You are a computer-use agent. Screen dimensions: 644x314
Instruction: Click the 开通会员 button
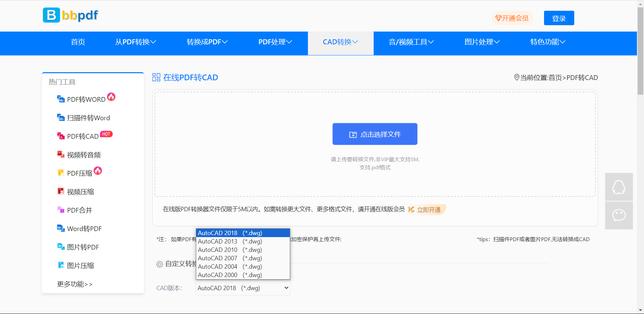tap(512, 18)
